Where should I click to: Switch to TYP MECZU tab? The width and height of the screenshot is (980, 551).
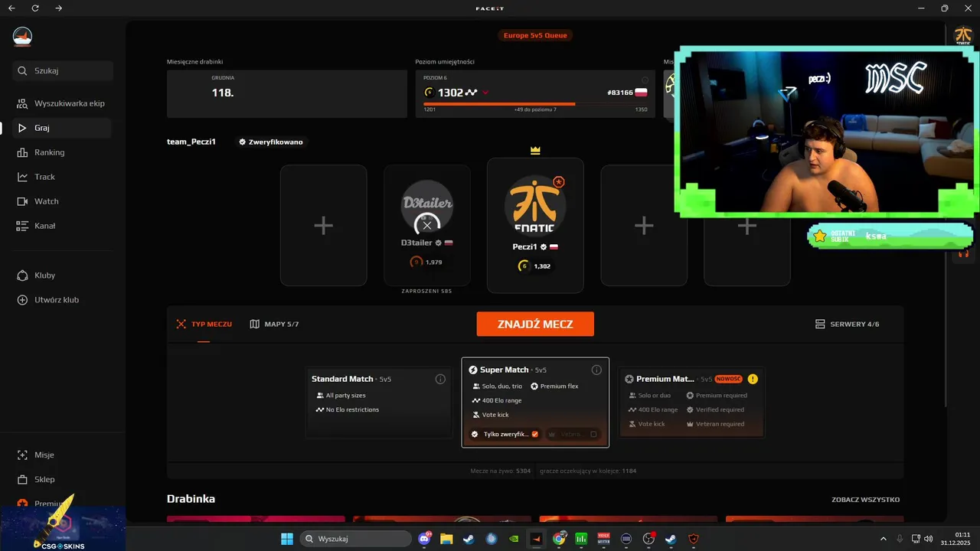coord(204,324)
